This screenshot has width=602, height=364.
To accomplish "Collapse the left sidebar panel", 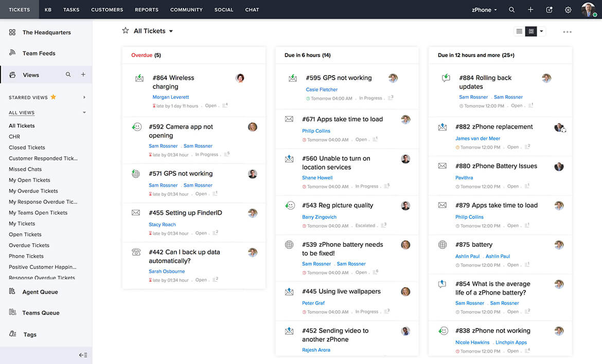I will pos(83,355).
